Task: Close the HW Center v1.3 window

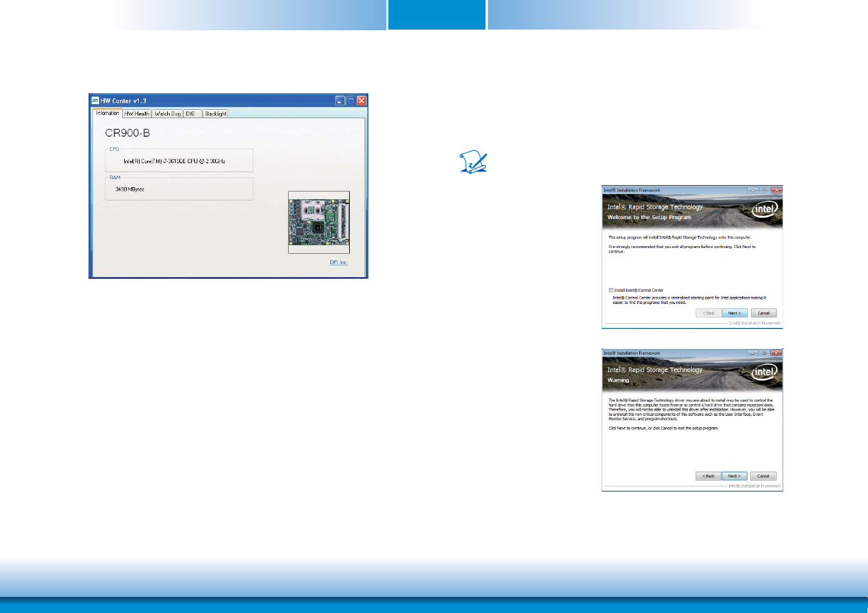Action: (x=362, y=100)
